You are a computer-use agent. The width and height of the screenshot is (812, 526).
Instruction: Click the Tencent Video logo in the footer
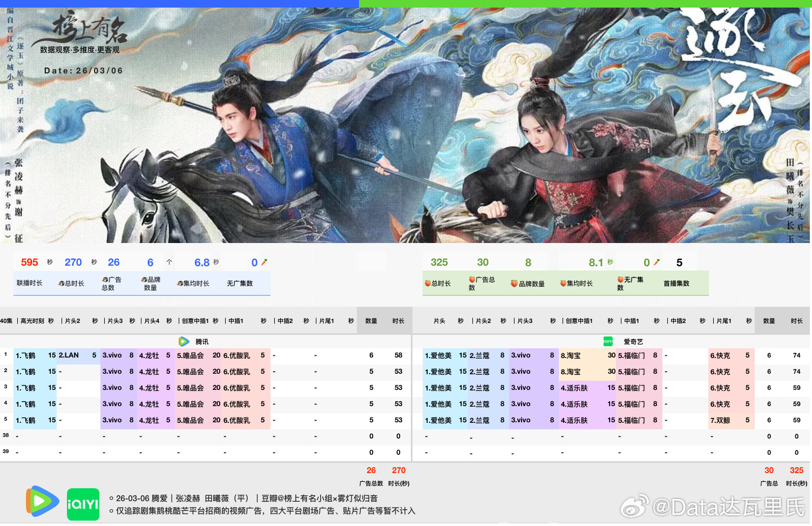[43, 501]
